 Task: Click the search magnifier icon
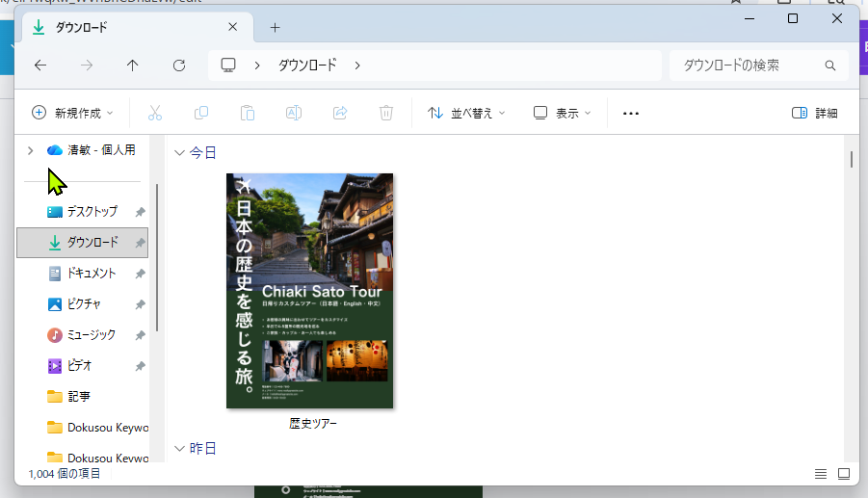click(x=829, y=66)
